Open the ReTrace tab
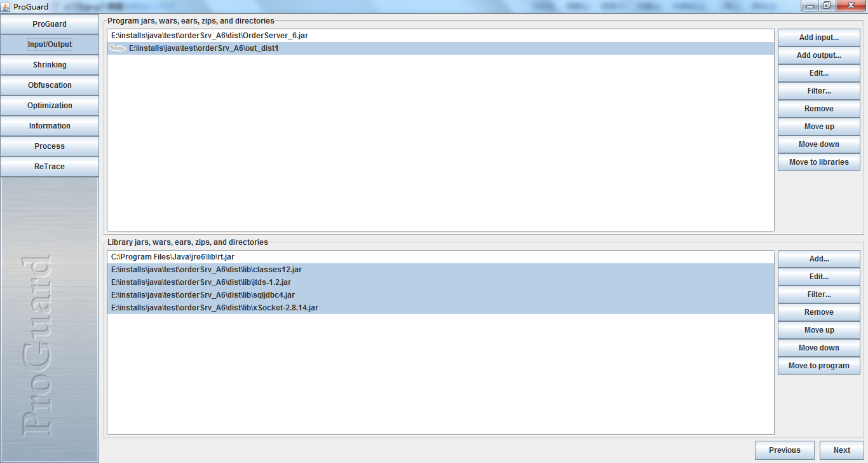The image size is (868, 463). 50,167
